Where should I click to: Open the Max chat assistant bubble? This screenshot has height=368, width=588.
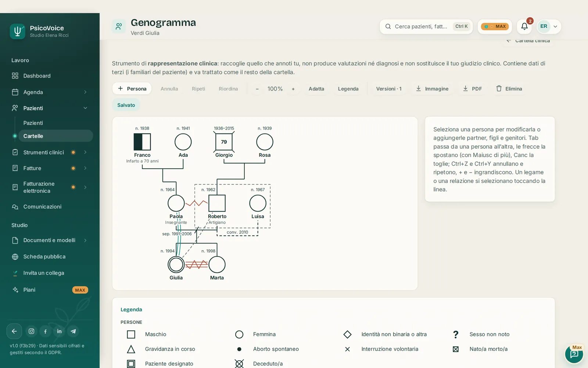[574, 354]
